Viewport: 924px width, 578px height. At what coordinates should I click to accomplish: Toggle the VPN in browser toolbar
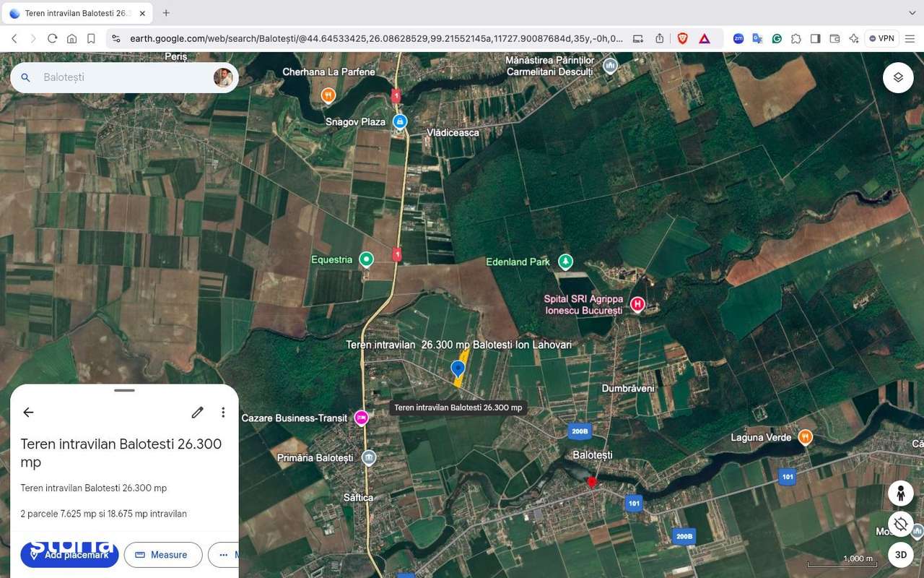881,38
